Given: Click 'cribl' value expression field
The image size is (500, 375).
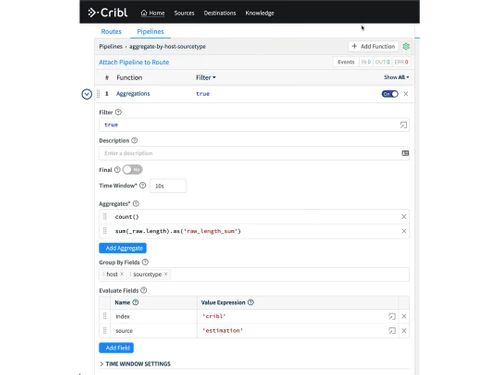Looking at the screenshot, I should pos(292,316).
